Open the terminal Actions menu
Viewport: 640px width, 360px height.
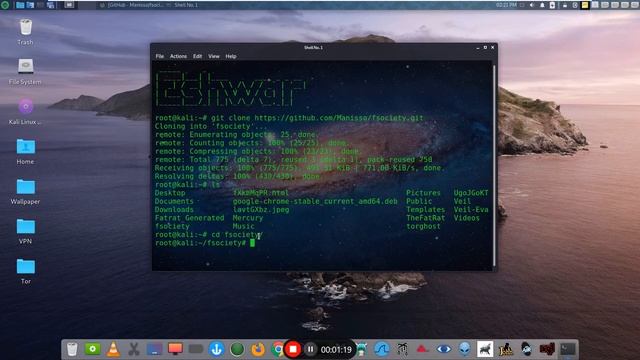click(x=178, y=56)
